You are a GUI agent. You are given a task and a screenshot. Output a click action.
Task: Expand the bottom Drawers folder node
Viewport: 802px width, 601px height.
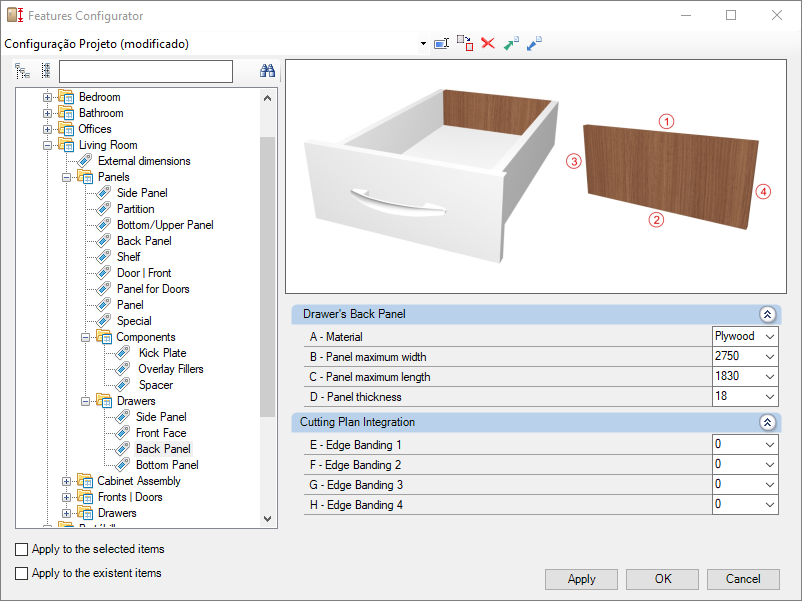coord(66,513)
